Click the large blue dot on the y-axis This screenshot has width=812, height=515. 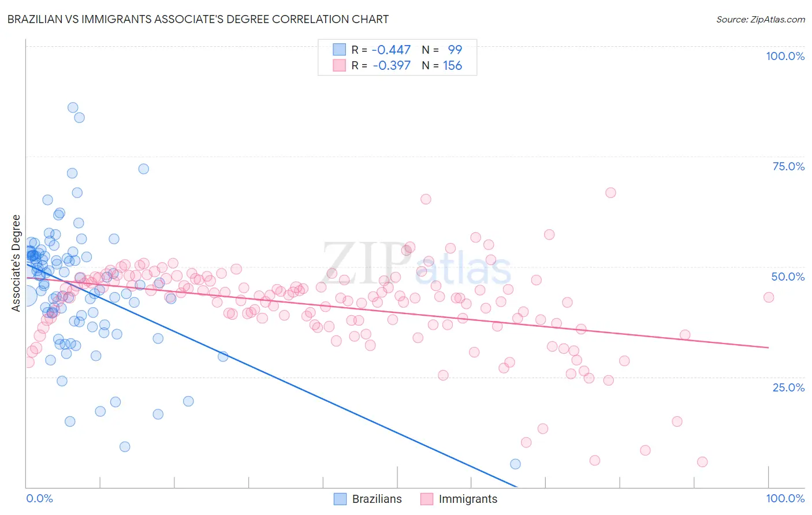pos(27,296)
